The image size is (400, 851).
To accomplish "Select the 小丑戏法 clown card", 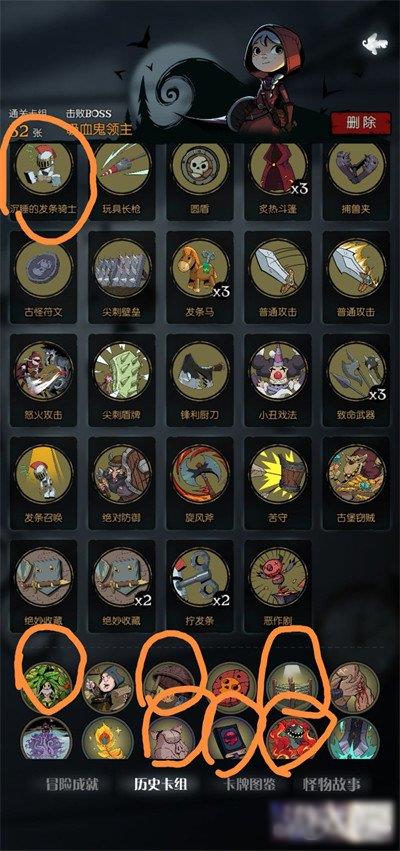I will 278,379.
